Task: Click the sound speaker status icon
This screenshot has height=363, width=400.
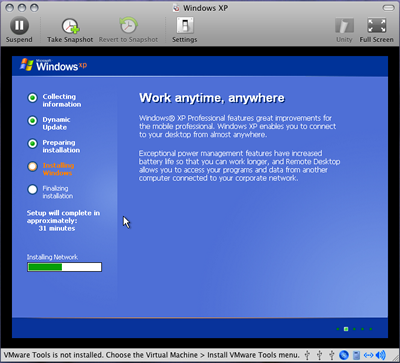Action: [380, 355]
